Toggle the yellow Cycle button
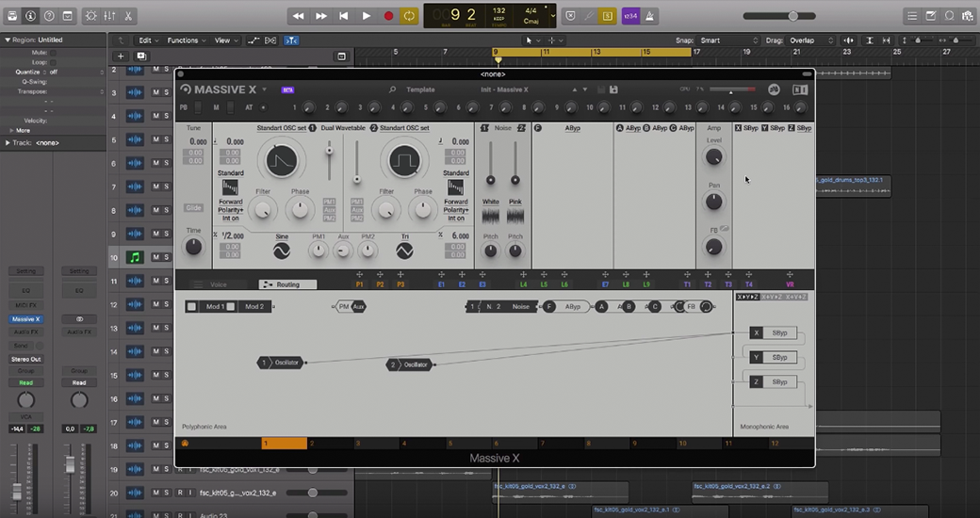980x518 pixels. click(409, 16)
